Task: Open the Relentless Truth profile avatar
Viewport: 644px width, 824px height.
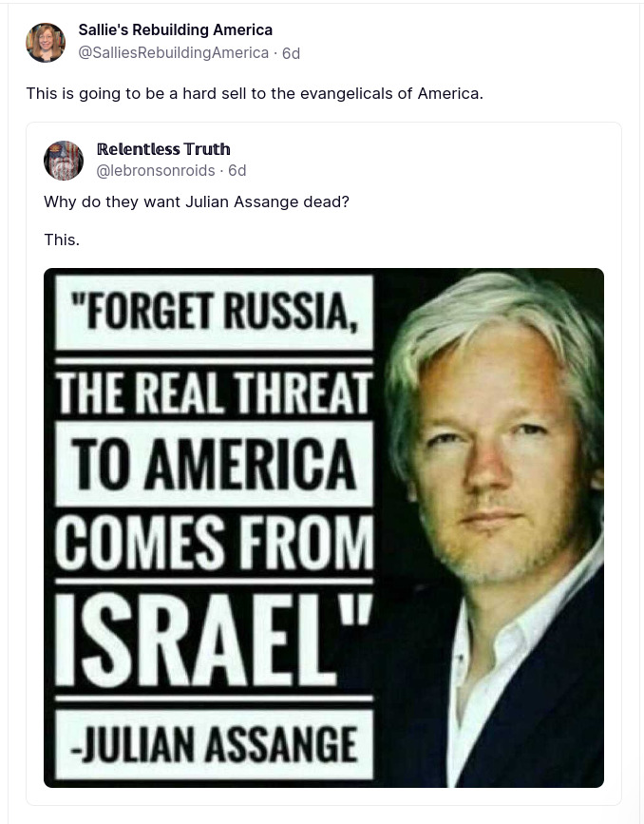Action: (x=64, y=161)
